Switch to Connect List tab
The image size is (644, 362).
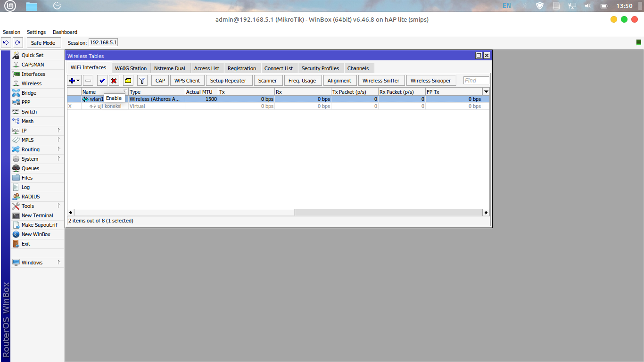(279, 68)
